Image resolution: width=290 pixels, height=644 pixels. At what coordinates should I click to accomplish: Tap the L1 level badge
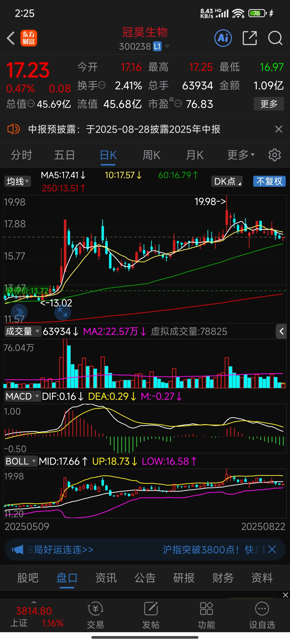coord(157,46)
